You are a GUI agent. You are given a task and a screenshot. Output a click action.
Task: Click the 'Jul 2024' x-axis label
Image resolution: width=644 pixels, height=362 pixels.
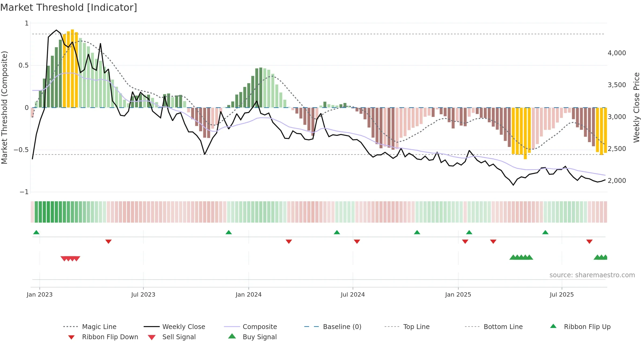353,294
